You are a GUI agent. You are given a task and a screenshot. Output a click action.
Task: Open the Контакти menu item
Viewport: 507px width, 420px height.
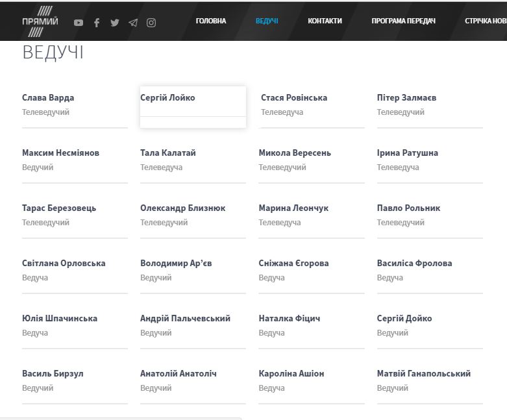pyautogui.click(x=325, y=21)
